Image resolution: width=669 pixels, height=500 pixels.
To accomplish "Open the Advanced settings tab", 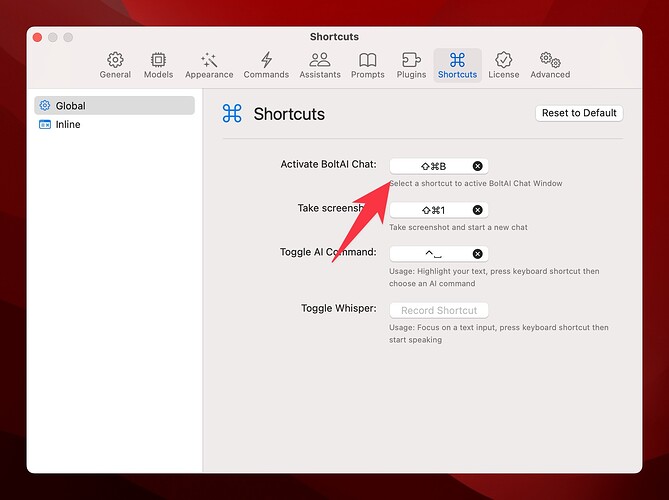I will coord(550,65).
